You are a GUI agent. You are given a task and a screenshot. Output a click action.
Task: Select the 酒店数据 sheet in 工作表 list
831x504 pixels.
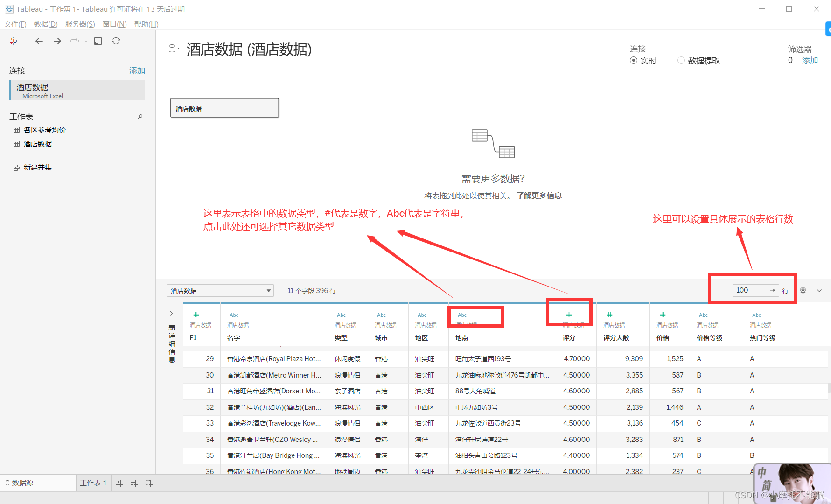pos(38,144)
